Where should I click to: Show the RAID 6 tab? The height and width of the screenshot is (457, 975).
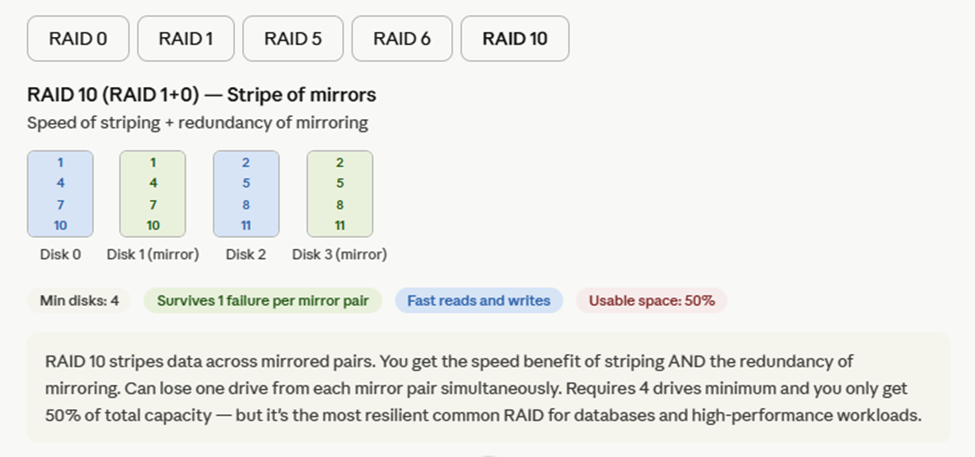(402, 39)
